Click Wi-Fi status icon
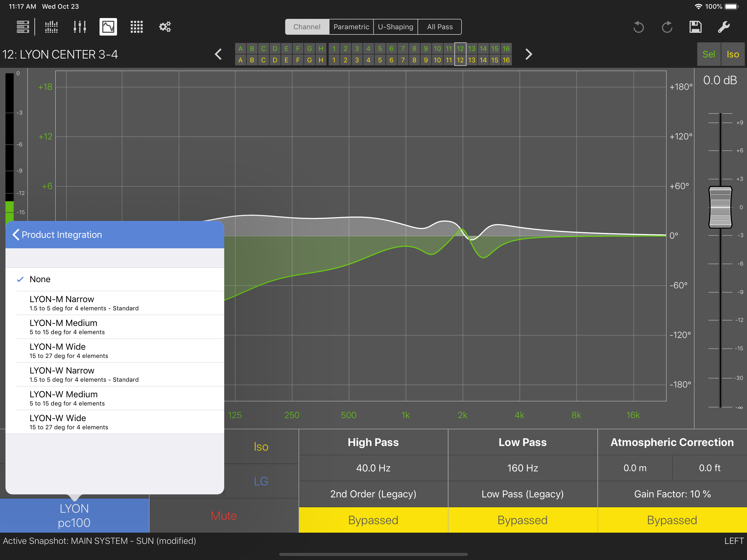The width and height of the screenshot is (747, 560). 698,6
